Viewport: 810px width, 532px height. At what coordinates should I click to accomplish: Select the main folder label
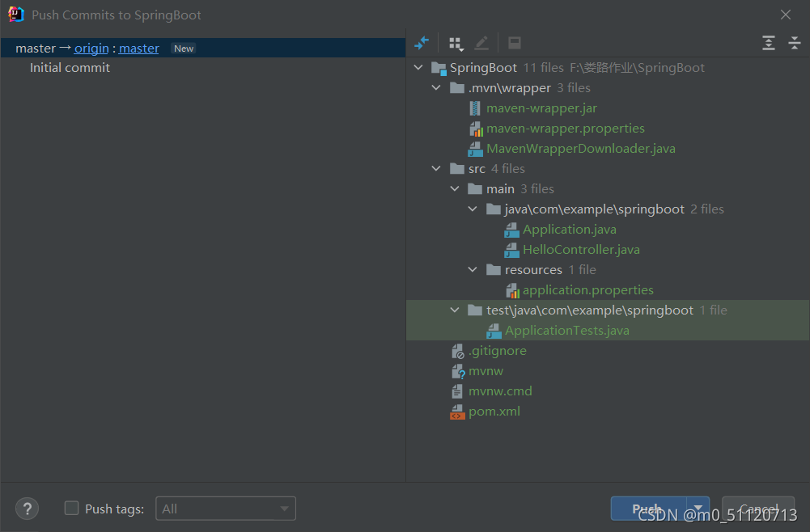tap(500, 189)
